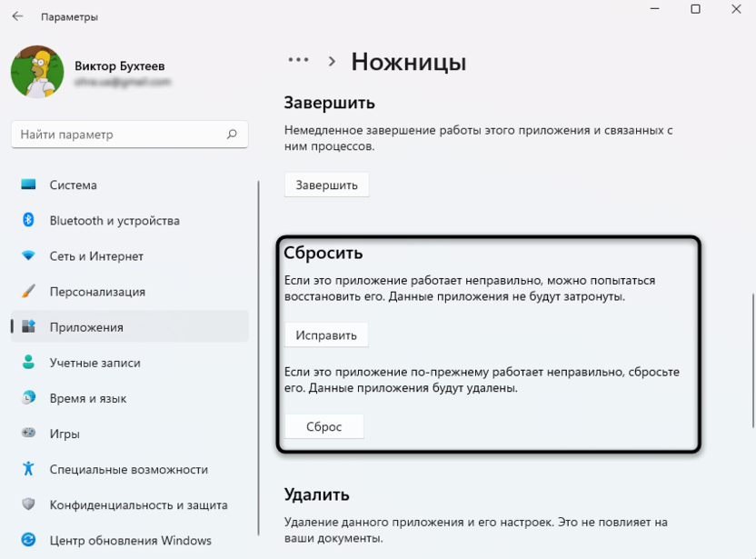Open the Виктор Бухтеев profile avatar
Screen dimensions: 756x559
click(x=36, y=72)
